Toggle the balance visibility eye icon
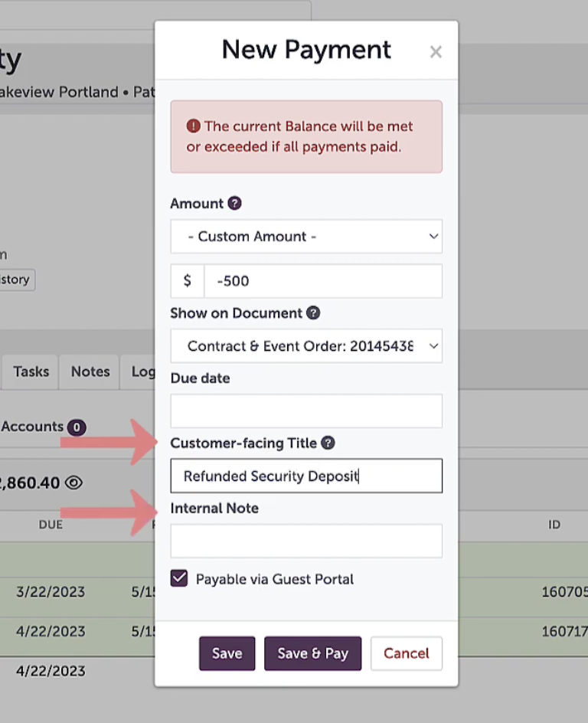The image size is (588, 723). (x=73, y=483)
